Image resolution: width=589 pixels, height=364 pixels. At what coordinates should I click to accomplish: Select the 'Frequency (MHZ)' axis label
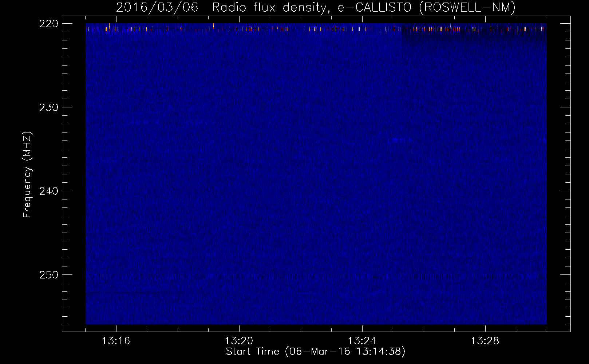point(27,175)
